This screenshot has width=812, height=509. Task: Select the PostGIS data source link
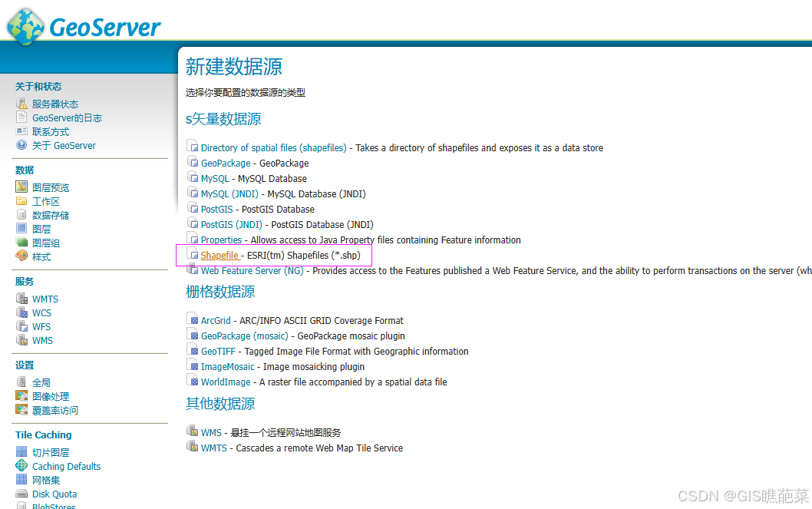coord(217,209)
